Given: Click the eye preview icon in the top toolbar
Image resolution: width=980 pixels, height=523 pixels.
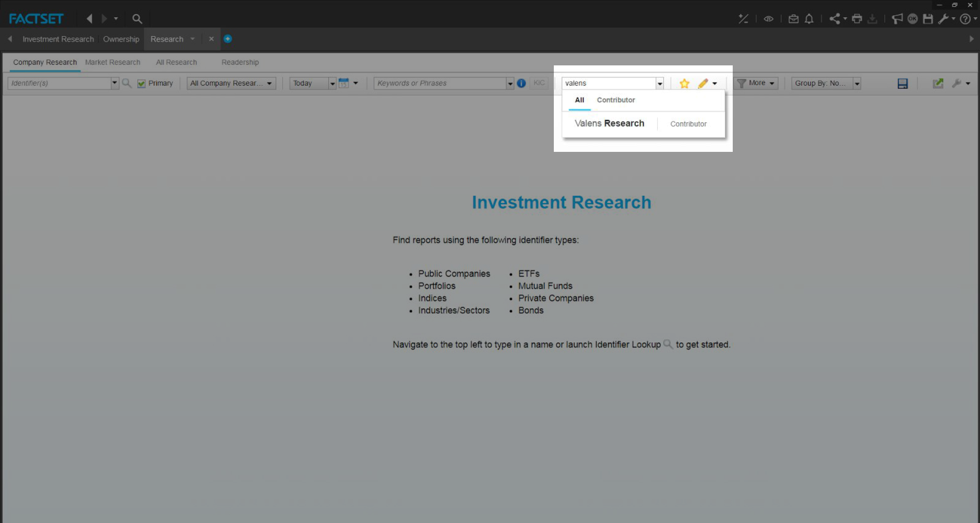Looking at the screenshot, I should click(x=768, y=19).
